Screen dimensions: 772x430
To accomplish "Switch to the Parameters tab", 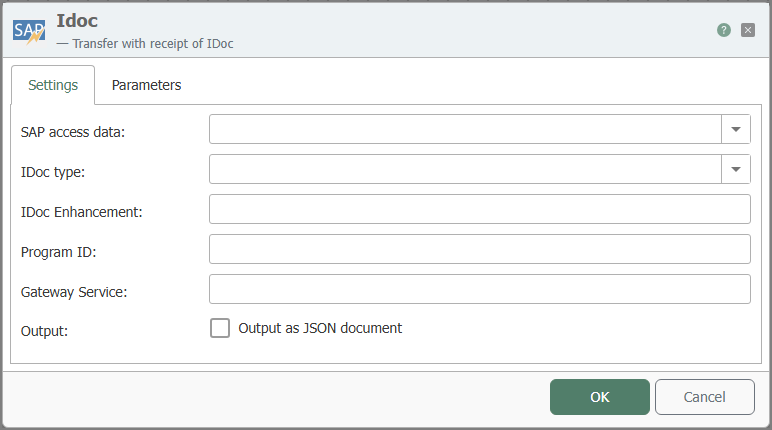I will 146,85.
